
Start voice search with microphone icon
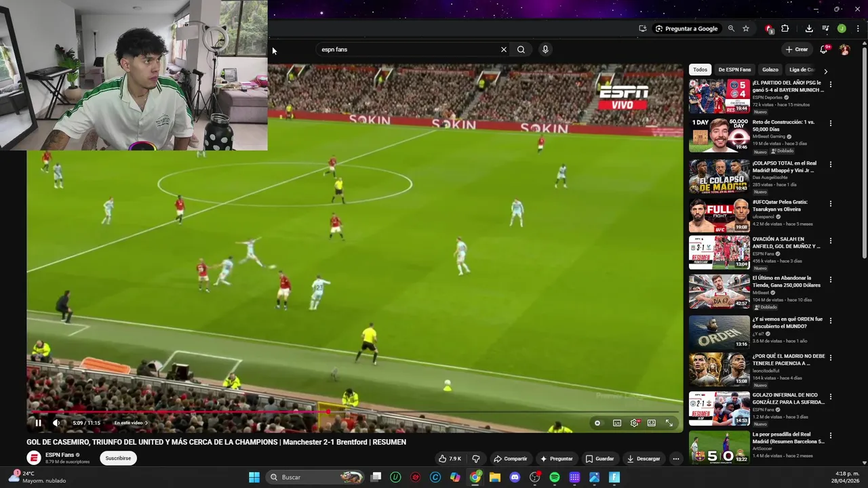tap(545, 49)
